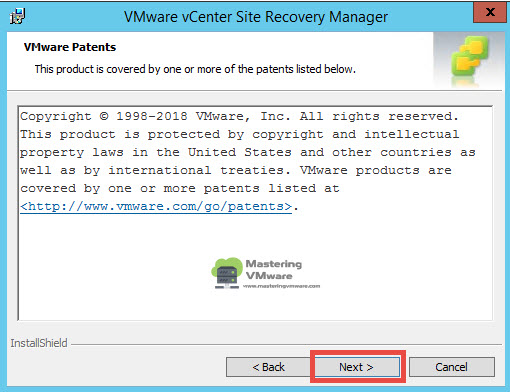This screenshot has width=510, height=392.
Task: Click the InstallShield label
Action: point(39,343)
